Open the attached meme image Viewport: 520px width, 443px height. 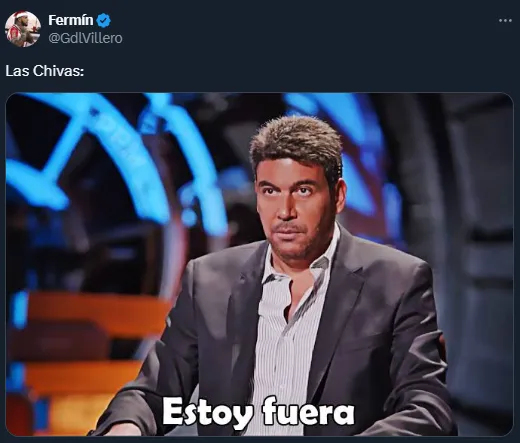pyautogui.click(x=260, y=264)
